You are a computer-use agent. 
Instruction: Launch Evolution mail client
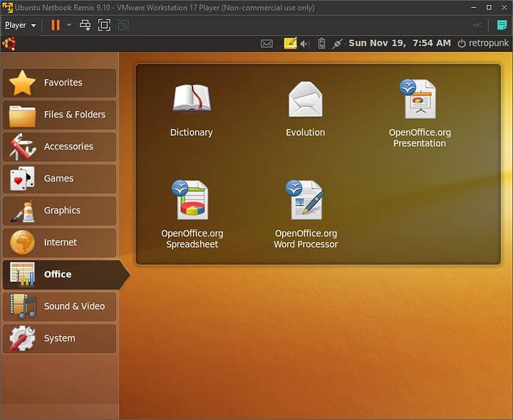[305, 110]
